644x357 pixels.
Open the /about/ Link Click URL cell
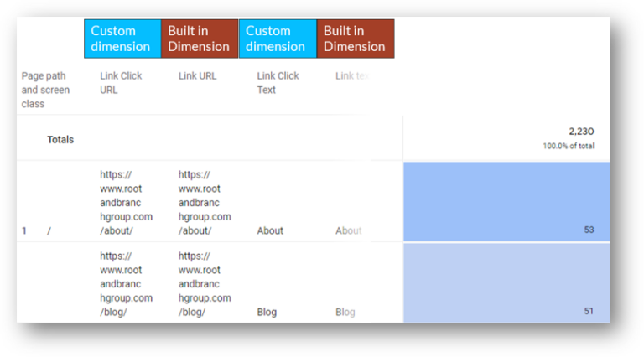tap(126, 203)
